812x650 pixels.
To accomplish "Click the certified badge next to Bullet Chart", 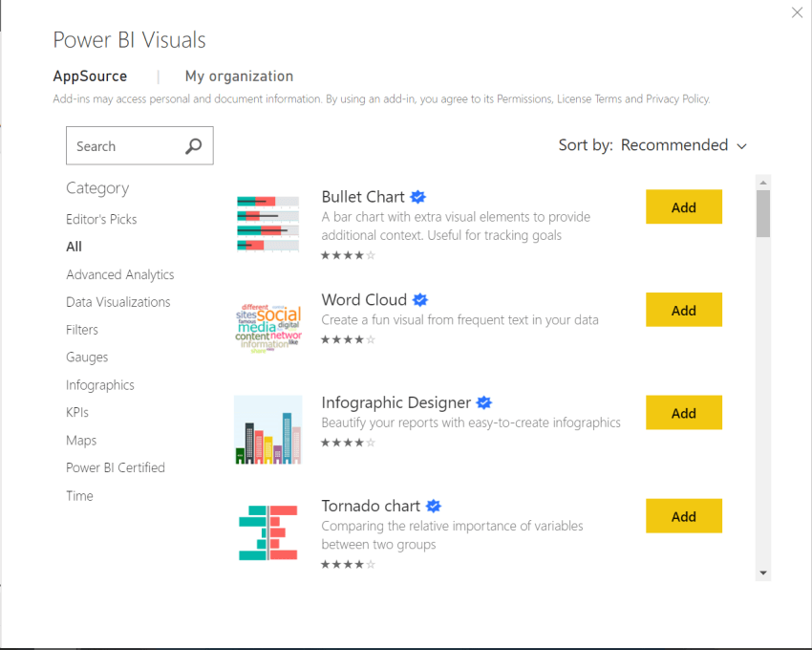I will click(x=418, y=196).
